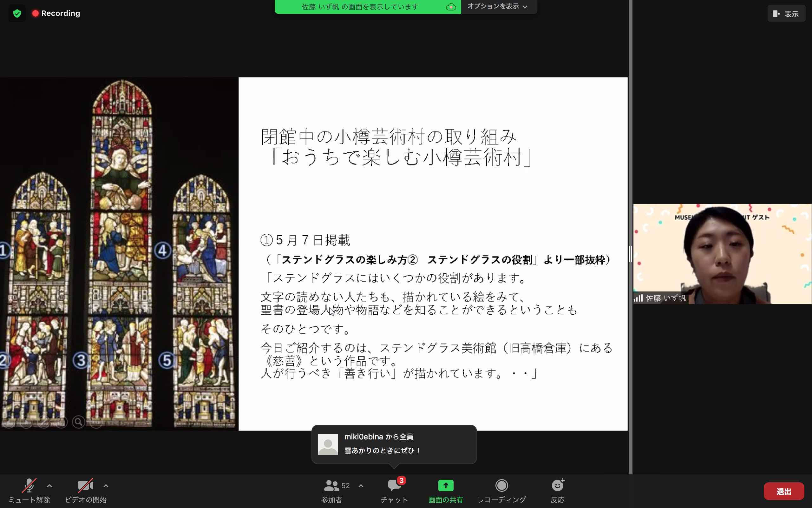
Task: Click the speaker video thumbnail of 佐藤 いず帆
Action: (723, 254)
